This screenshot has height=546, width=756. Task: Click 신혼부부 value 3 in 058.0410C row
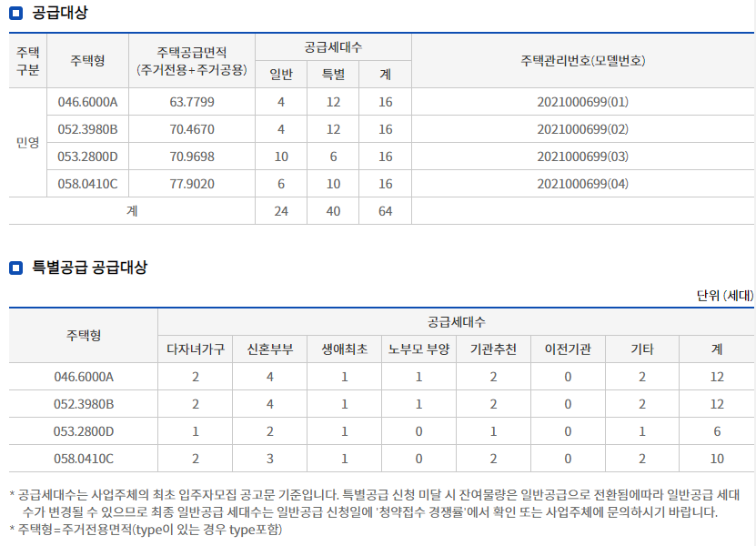point(270,459)
